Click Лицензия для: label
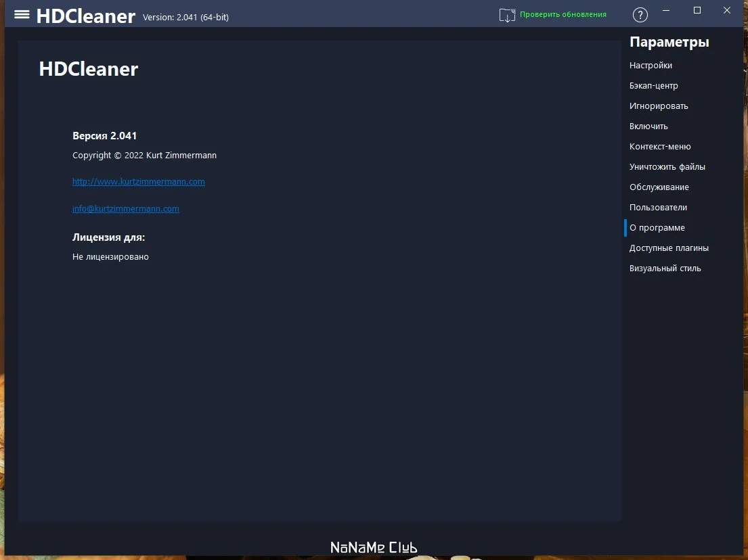 coord(108,237)
